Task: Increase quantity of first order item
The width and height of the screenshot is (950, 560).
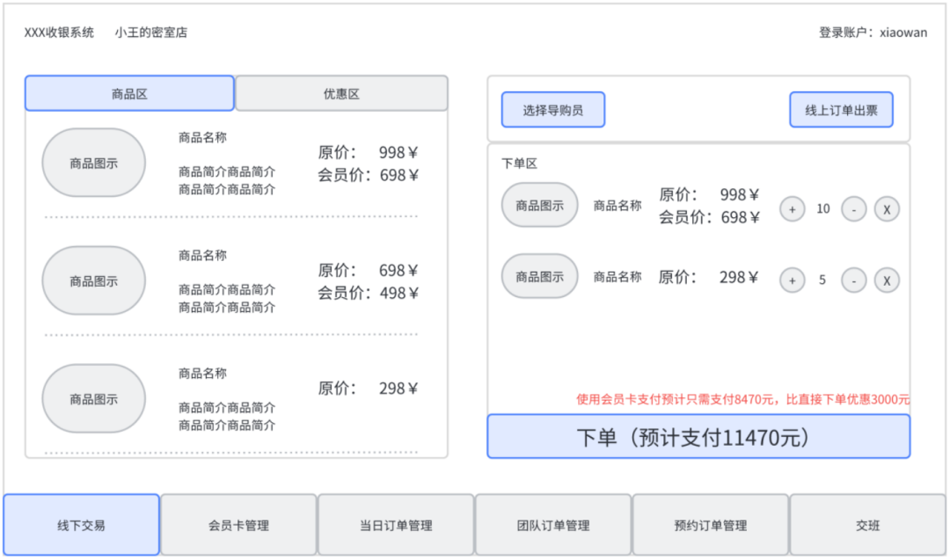Action: coord(793,208)
